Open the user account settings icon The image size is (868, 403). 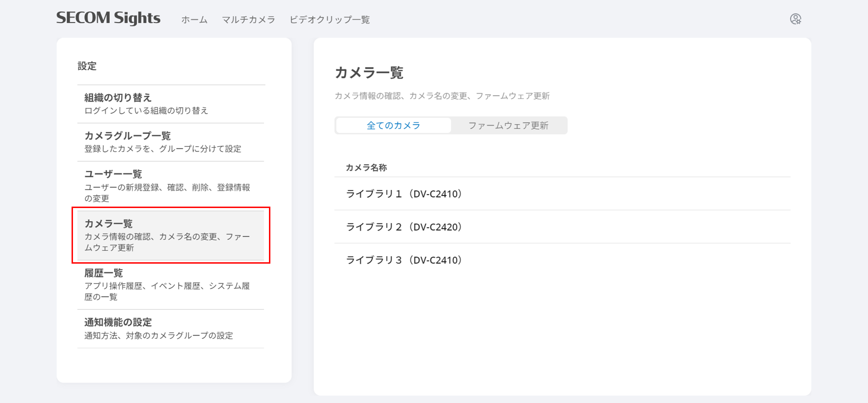[795, 19]
